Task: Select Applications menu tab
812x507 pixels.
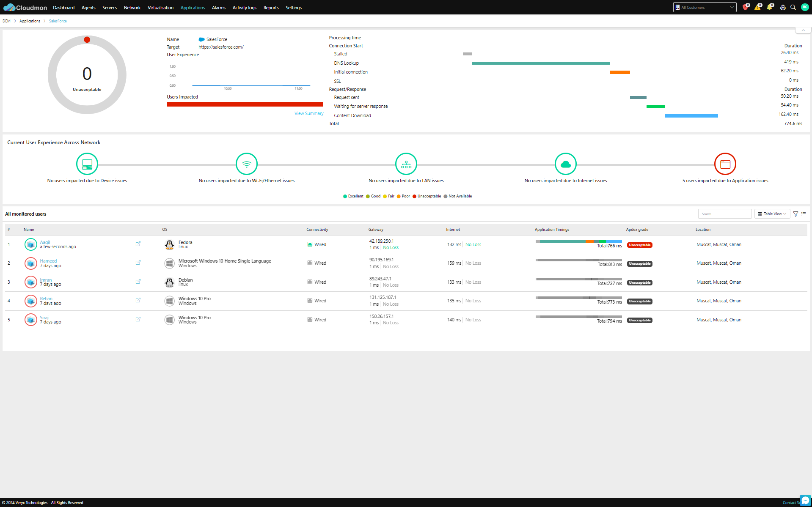Action: (193, 8)
